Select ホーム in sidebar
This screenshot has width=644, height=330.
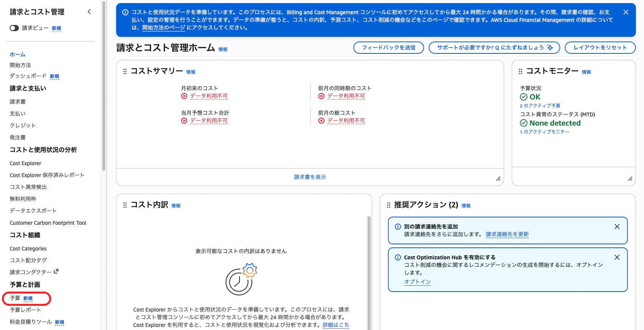(x=18, y=55)
